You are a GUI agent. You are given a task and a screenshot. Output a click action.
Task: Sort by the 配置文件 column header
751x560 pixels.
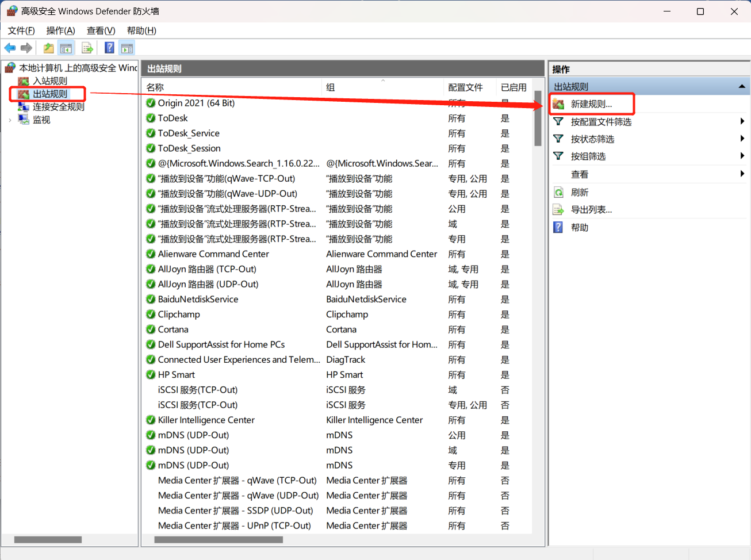click(x=470, y=87)
